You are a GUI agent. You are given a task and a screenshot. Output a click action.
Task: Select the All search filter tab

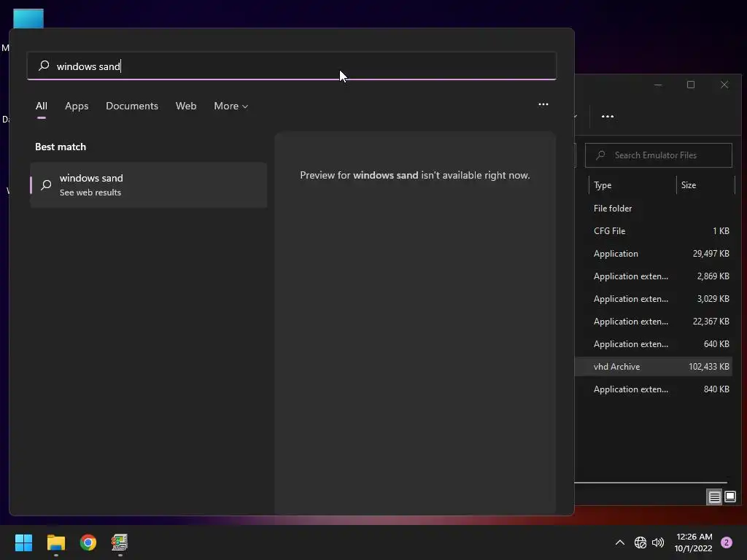(x=42, y=106)
